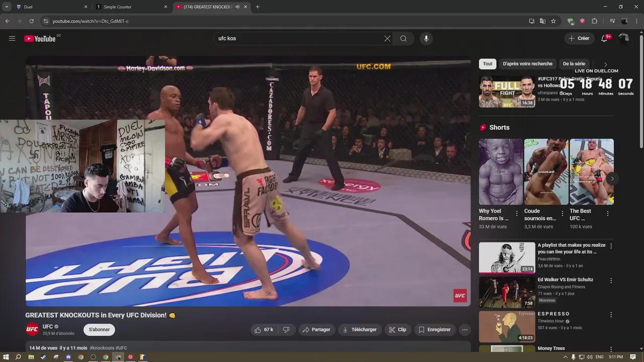
Task: Download the video with Télécharger
Action: pyautogui.click(x=359, y=330)
